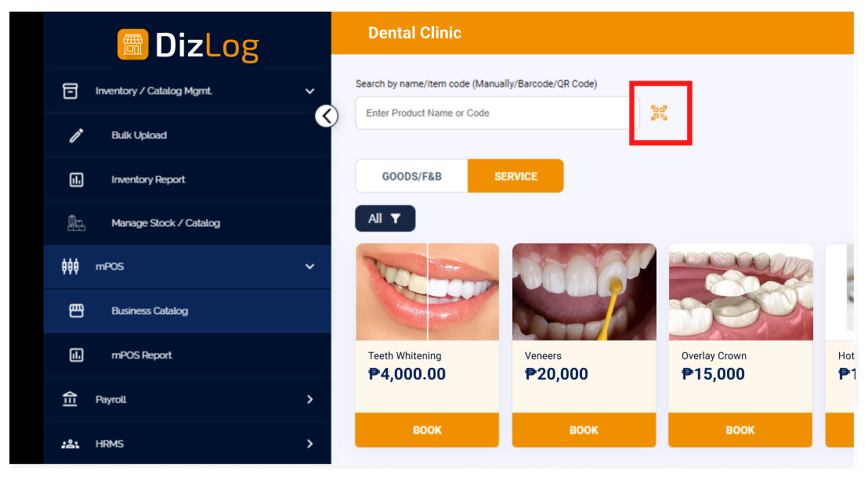The width and height of the screenshot is (868, 479).
Task: Book the Teeth Whitening service
Action: click(427, 430)
